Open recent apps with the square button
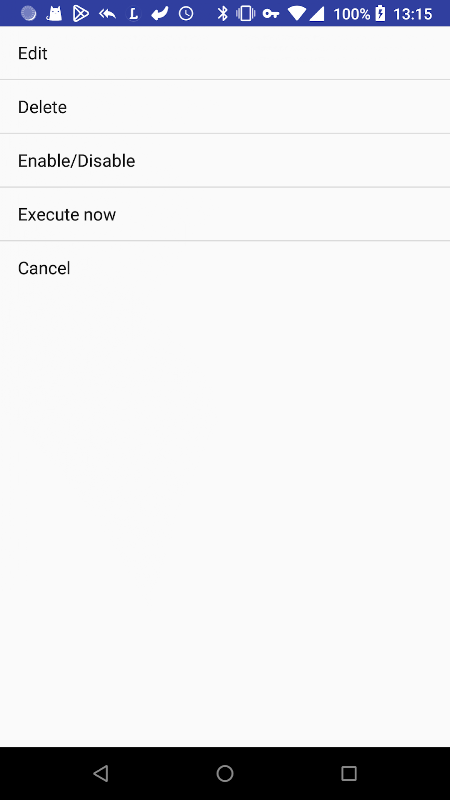This screenshot has height=800, width=450. [x=349, y=773]
